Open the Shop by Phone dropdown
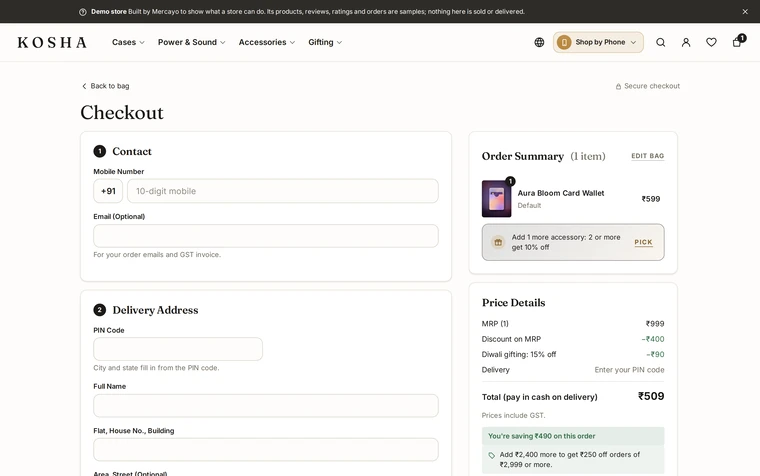 point(598,42)
